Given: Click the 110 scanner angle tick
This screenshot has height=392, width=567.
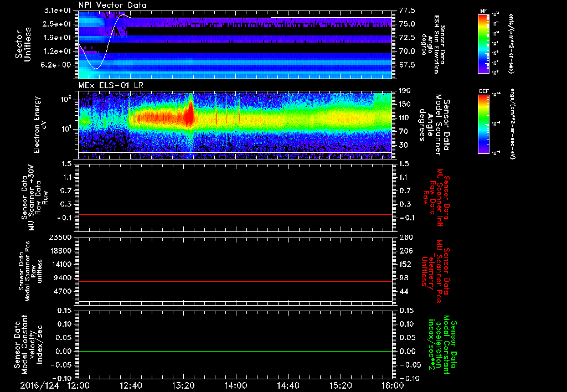Looking at the screenshot, I should pyautogui.click(x=405, y=118).
